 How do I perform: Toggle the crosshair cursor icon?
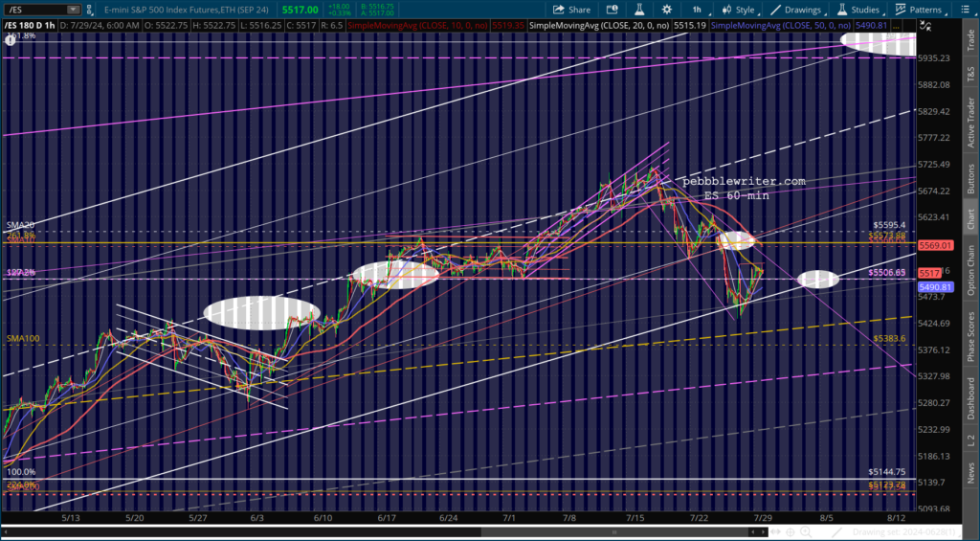tap(791, 532)
